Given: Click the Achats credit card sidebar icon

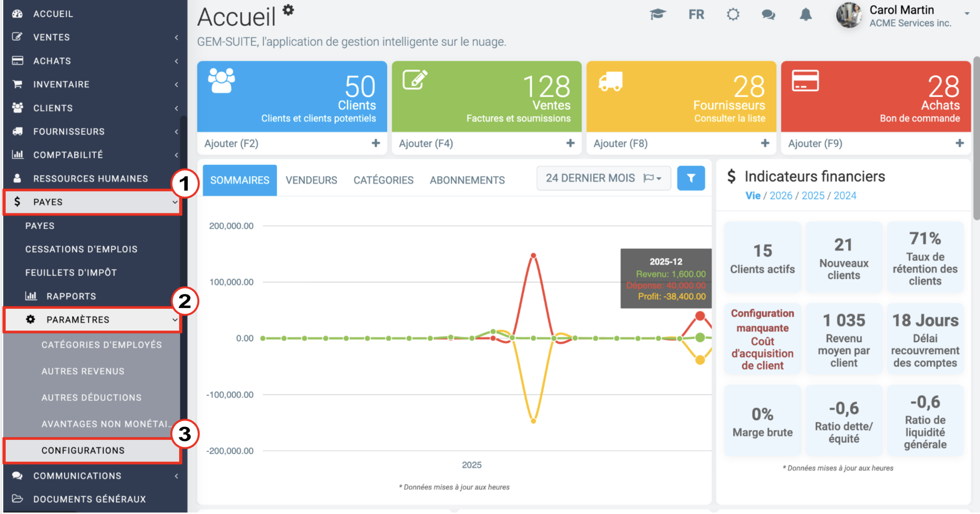Looking at the screenshot, I should (17, 61).
